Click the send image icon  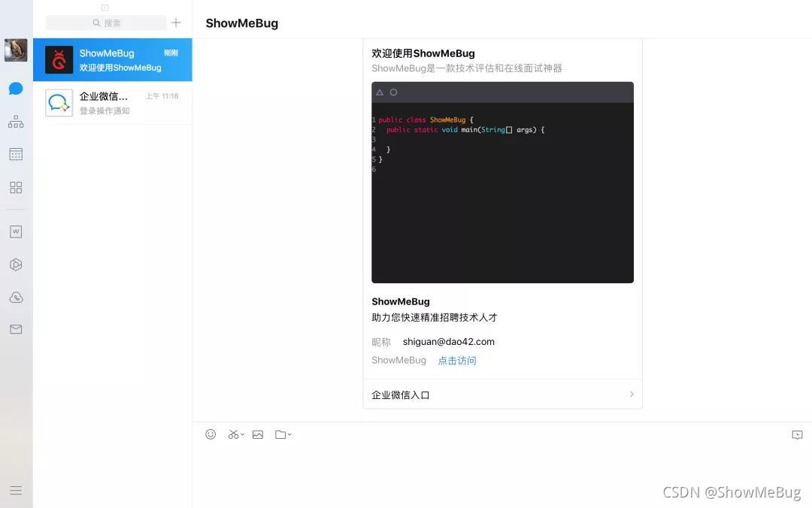(258, 434)
